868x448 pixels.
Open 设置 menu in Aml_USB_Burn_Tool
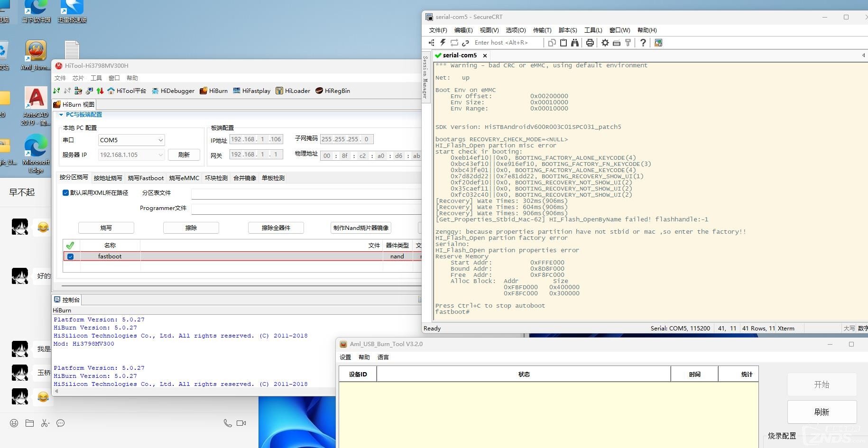[x=345, y=357]
